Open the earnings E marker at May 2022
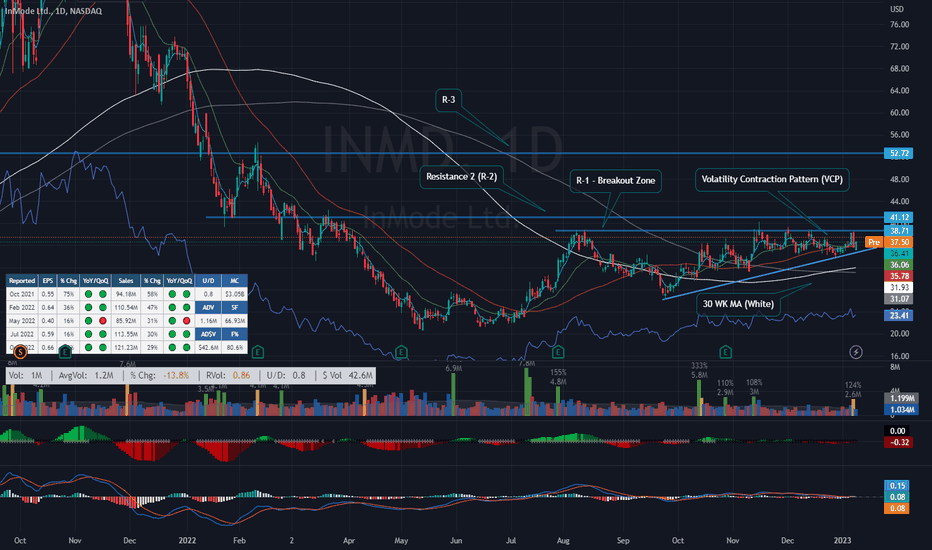Viewport: 932px width, 550px height. pyautogui.click(x=401, y=352)
